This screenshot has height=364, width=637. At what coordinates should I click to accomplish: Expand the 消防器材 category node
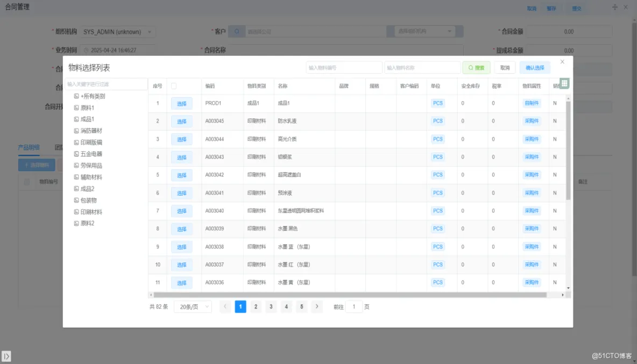pos(76,131)
